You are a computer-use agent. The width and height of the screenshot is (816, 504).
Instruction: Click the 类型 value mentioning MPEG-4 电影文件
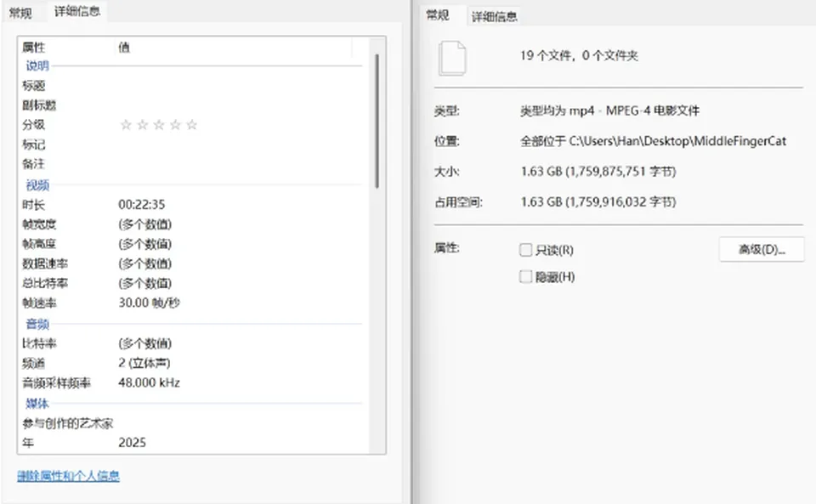point(609,110)
